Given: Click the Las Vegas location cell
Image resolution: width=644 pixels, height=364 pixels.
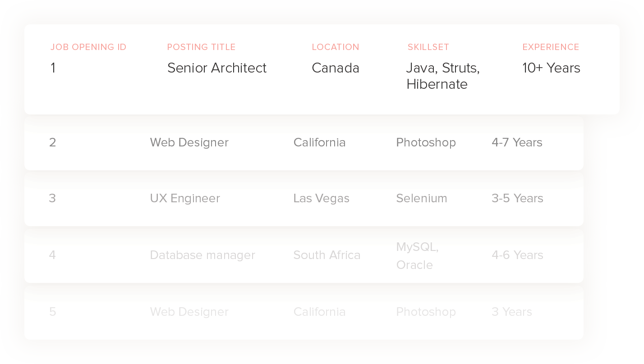Looking at the screenshot, I should [x=321, y=199].
